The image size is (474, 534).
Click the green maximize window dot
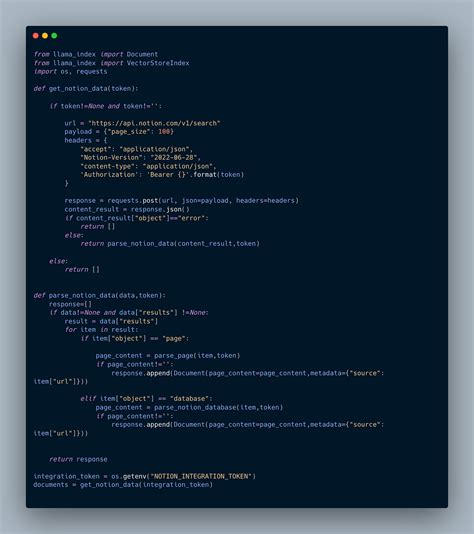pos(54,35)
